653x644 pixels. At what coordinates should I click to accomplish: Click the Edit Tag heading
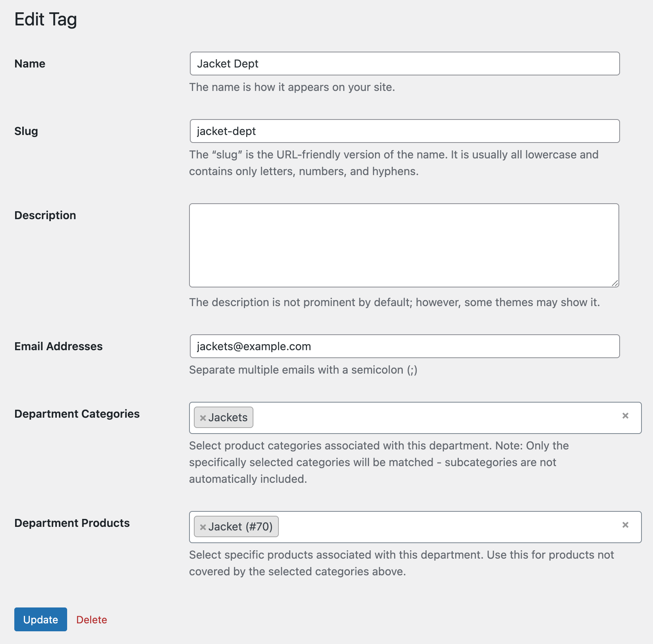point(45,19)
